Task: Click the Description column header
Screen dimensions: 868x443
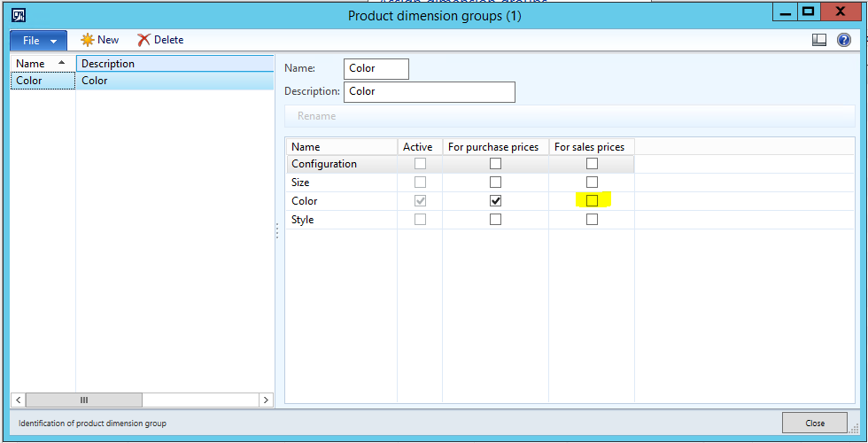Action: tap(175, 64)
